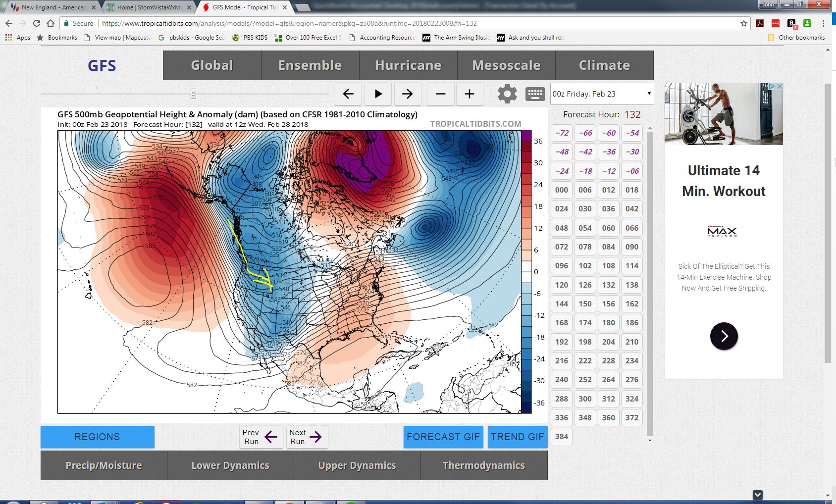
Task: Open the REGIONS button
Action: [x=97, y=437]
